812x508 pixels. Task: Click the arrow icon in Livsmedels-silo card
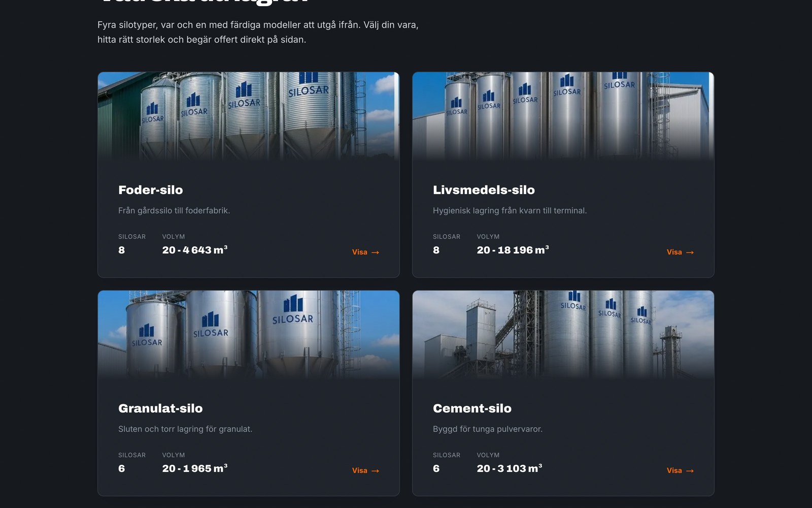pyautogui.click(x=690, y=252)
